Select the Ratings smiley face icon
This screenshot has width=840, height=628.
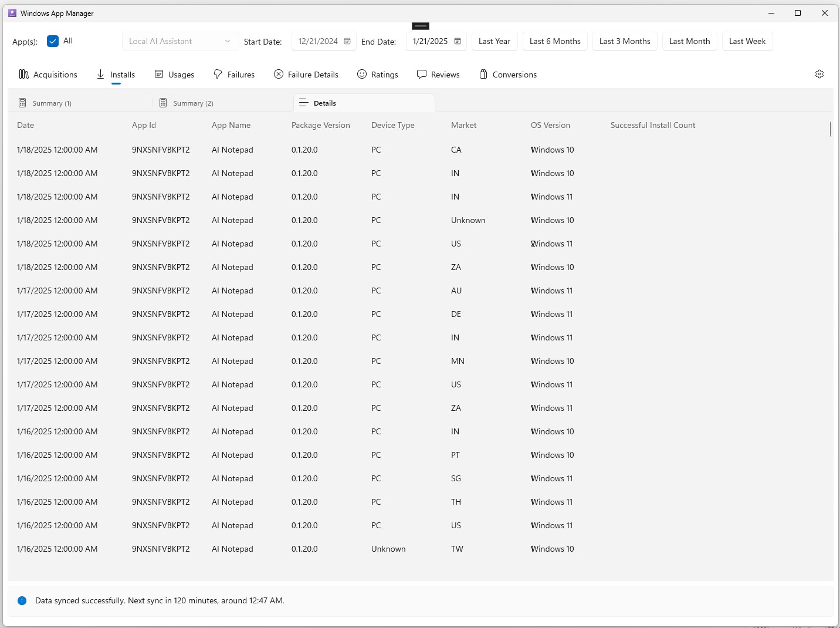pos(362,74)
